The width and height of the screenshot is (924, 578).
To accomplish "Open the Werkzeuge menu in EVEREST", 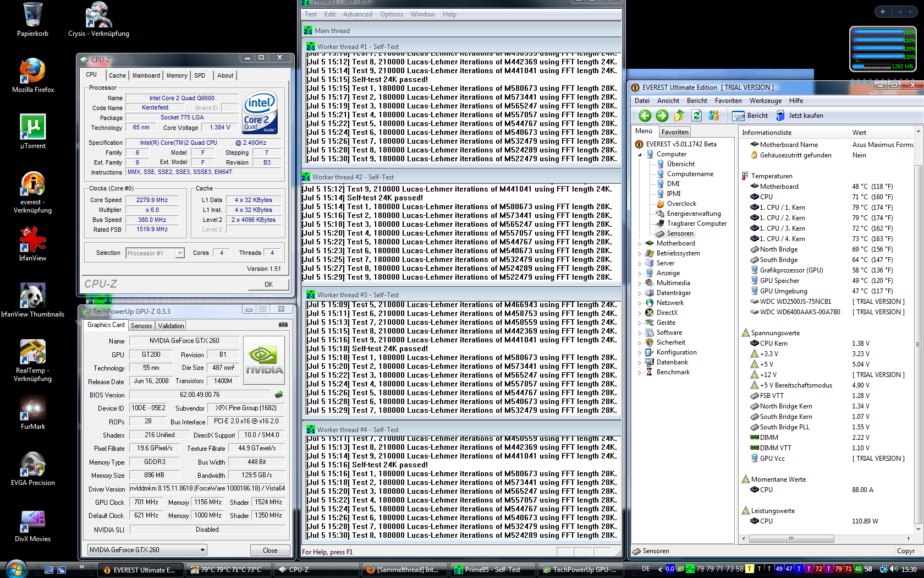I will pyautogui.click(x=766, y=101).
